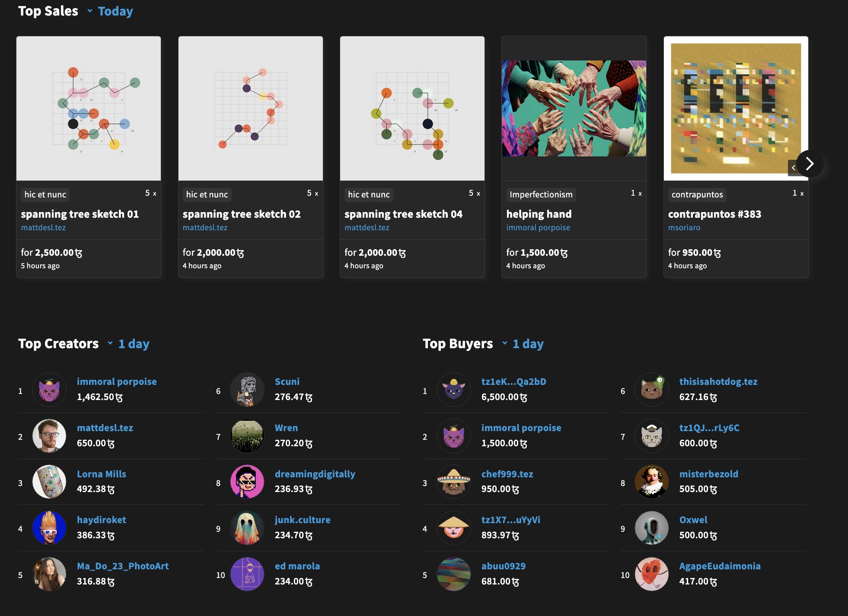Open Lorna Mills creator profile link
This screenshot has width=848, height=616.
click(102, 474)
